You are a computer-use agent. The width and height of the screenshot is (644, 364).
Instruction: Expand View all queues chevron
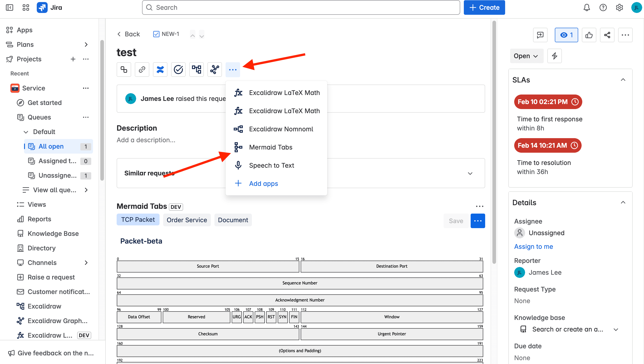coord(86,190)
